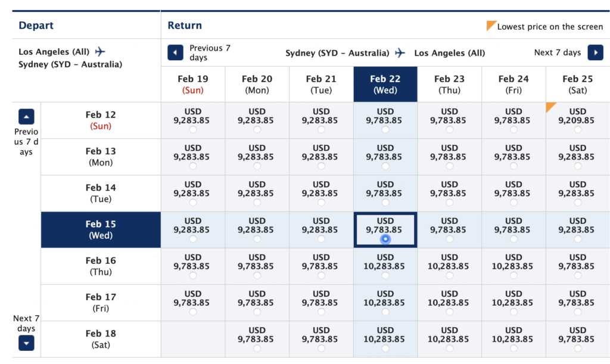Click the currently selected Feb 22 return fare cell

[x=385, y=228]
